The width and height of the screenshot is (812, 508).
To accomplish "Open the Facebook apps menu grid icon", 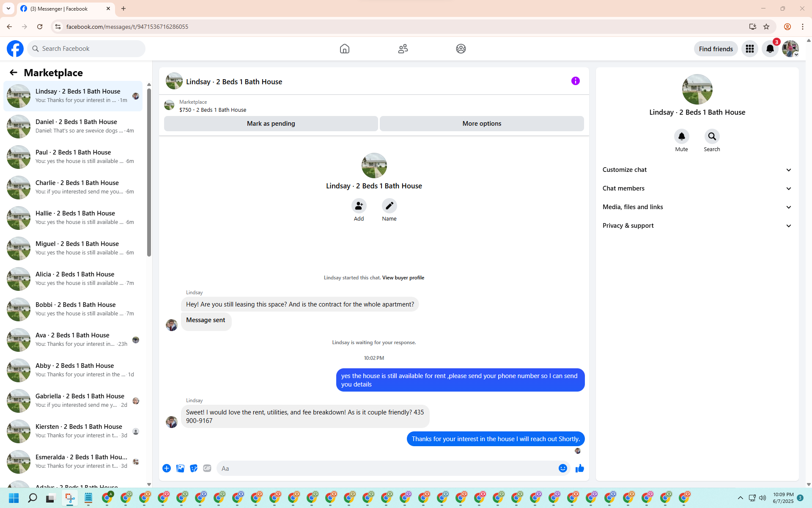I will pyautogui.click(x=749, y=49).
